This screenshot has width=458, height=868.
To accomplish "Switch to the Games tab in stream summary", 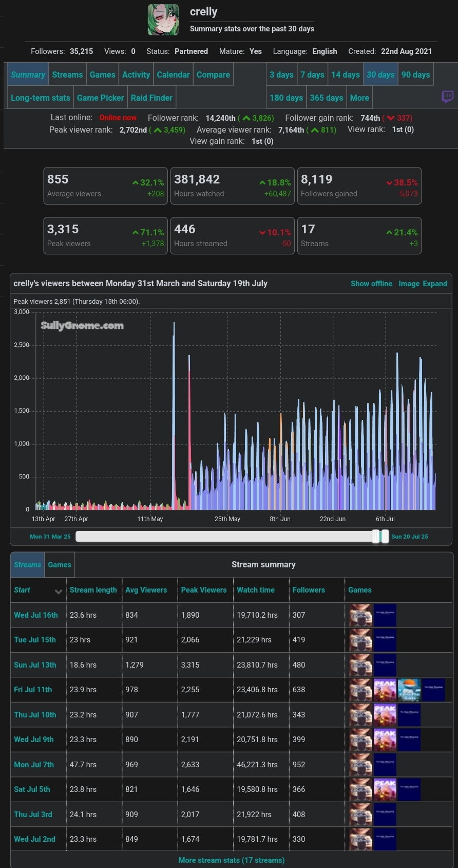I will coord(60,565).
